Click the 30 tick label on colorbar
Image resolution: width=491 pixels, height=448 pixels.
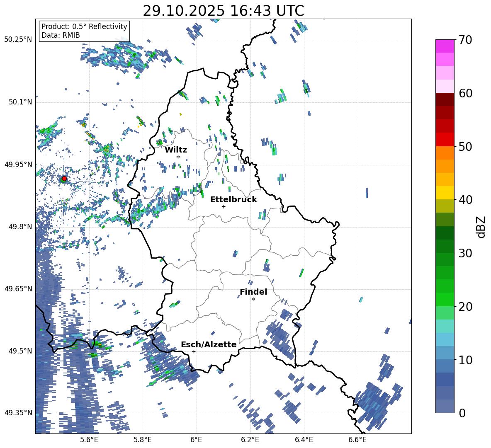click(466, 253)
